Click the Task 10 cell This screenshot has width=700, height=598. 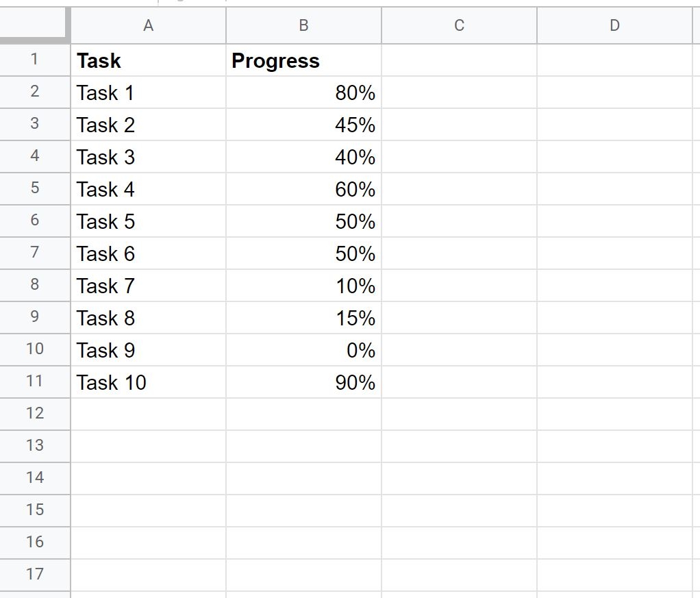(x=148, y=383)
